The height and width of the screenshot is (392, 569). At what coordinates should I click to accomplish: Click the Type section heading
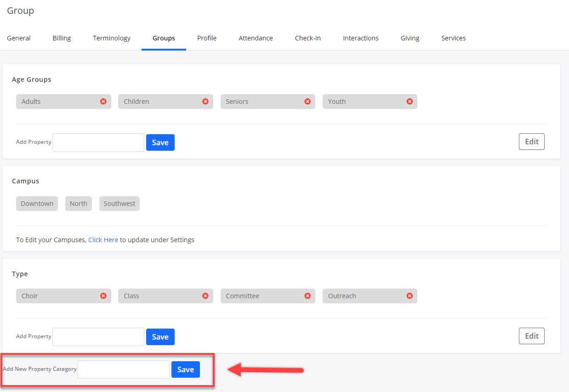pyautogui.click(x=20, y=274)
